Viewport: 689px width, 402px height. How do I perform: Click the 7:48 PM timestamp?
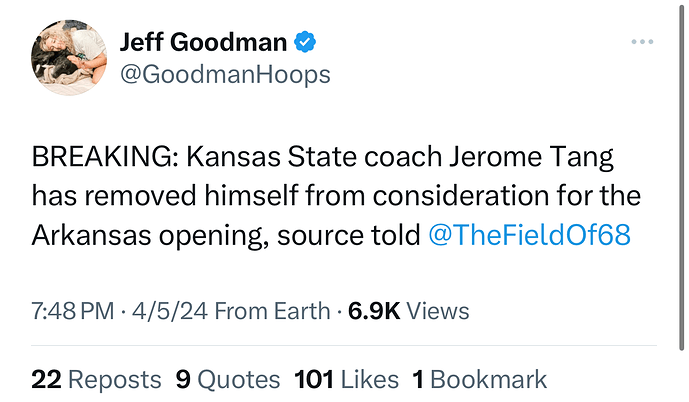pyautogui.click(x=72, y=311)
